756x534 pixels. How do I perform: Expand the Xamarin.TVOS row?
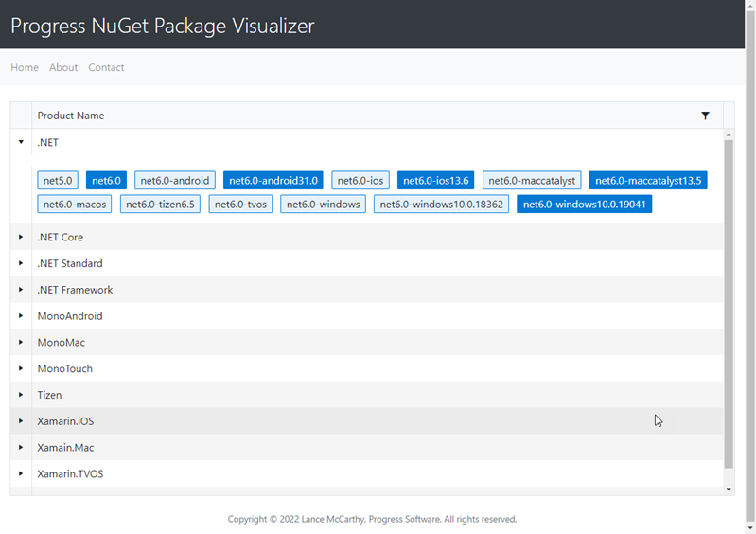coord(21,473)
